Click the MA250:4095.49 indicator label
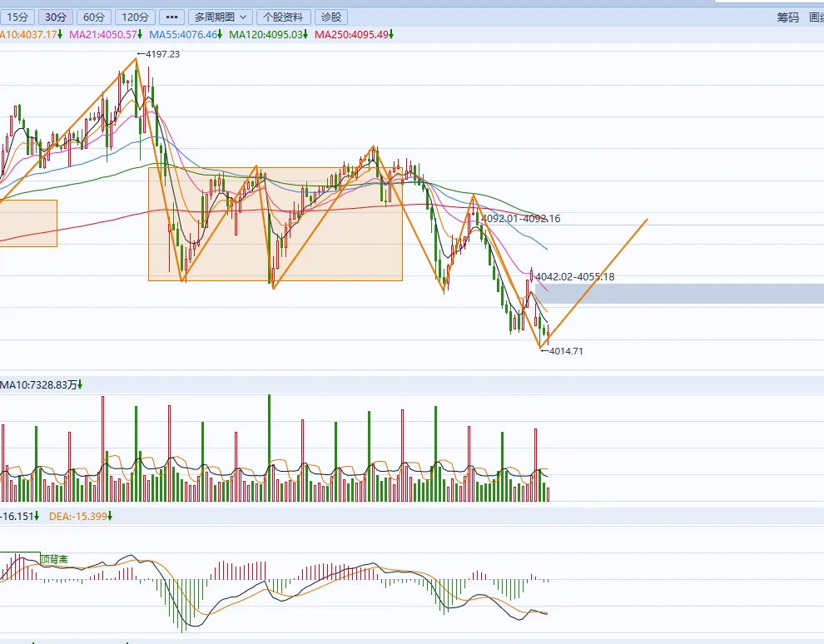The width and height of the screenshot is (824, 644). 355,35
